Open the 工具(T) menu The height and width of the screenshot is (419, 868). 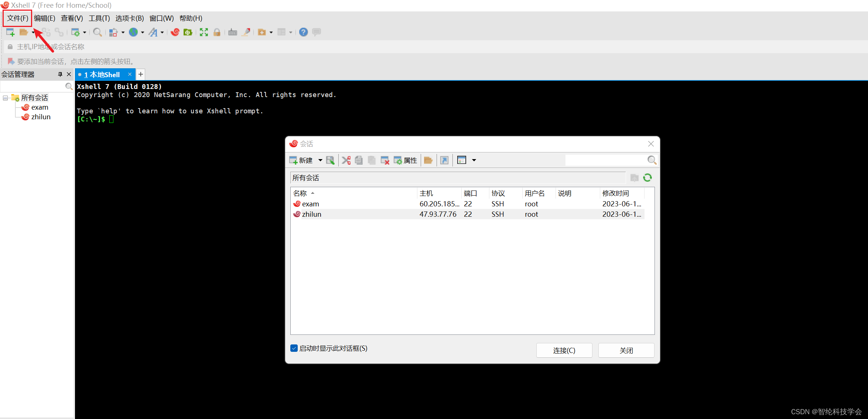click(x=99, y=18)
